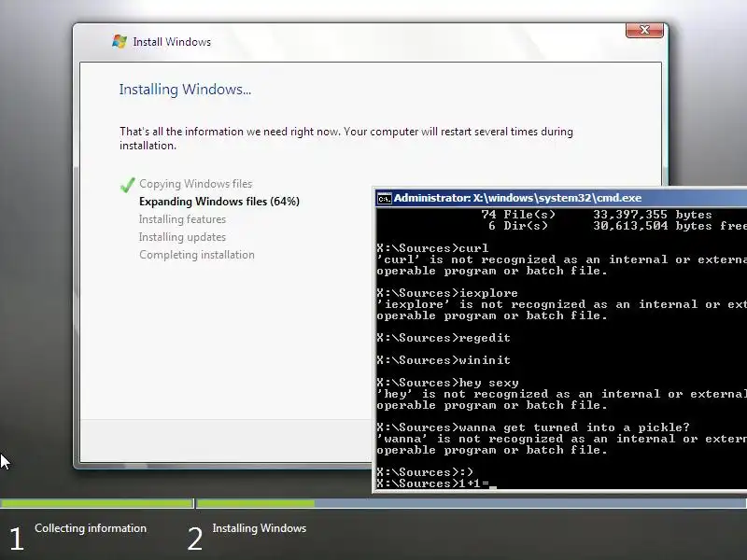This screenshot has height=560, width=747.
Task: Click the Windows flag logo in the title bar
Action: 120,41
